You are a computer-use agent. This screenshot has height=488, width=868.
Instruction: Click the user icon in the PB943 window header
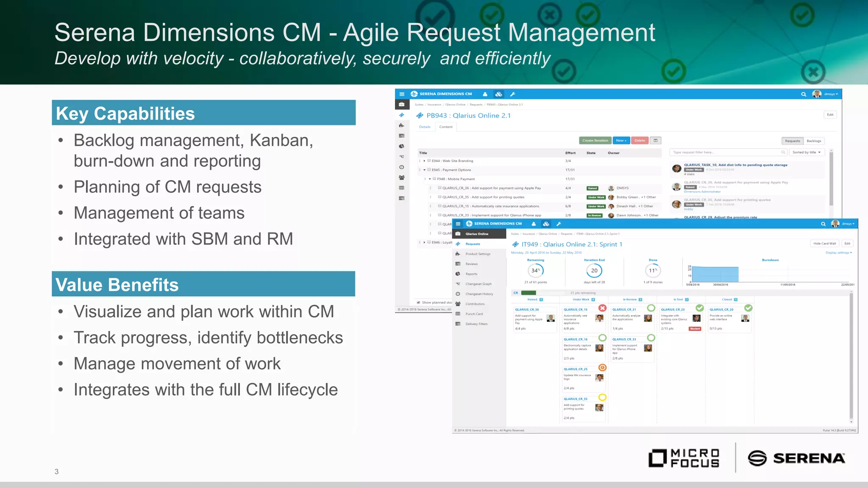485,94
